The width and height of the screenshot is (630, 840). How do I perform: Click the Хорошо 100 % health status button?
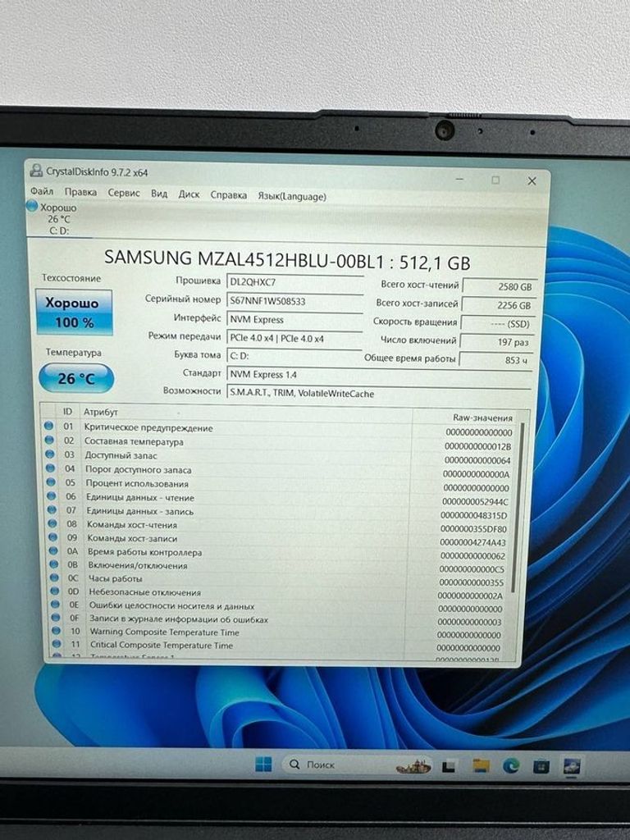pyautogui.click(x=74, y=313)
